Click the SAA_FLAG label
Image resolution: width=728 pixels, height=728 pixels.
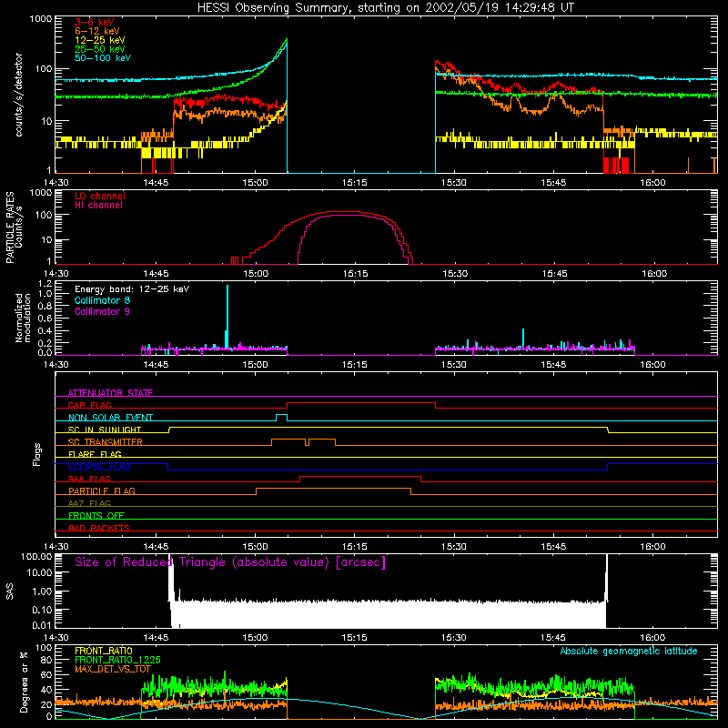pyautogui.click(x=89, y=479)
